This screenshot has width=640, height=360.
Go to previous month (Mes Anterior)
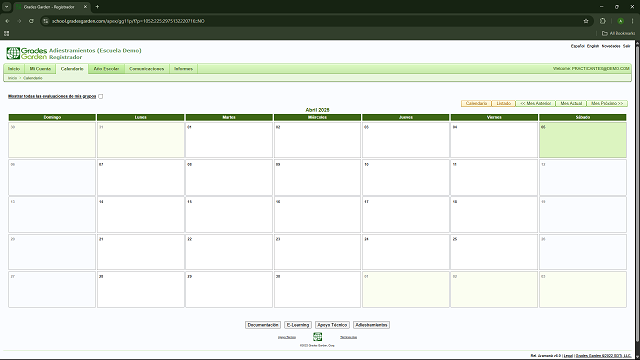536,104
